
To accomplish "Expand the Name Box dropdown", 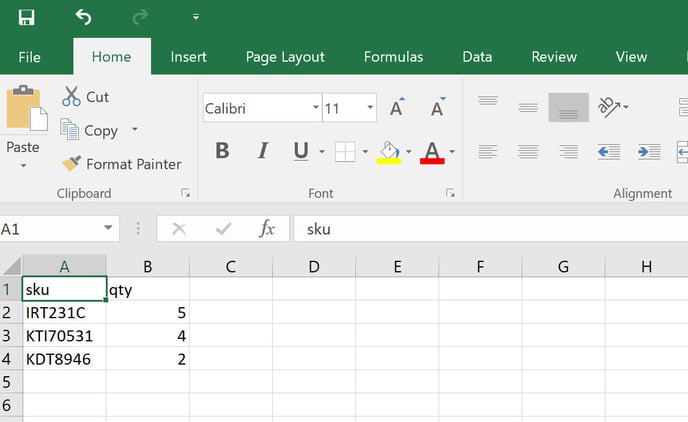I will (109, 229).
